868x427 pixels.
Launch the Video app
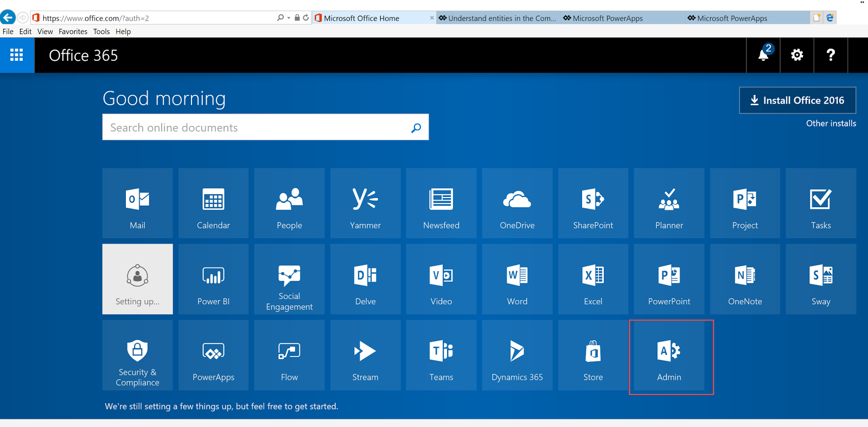point(441,279)
